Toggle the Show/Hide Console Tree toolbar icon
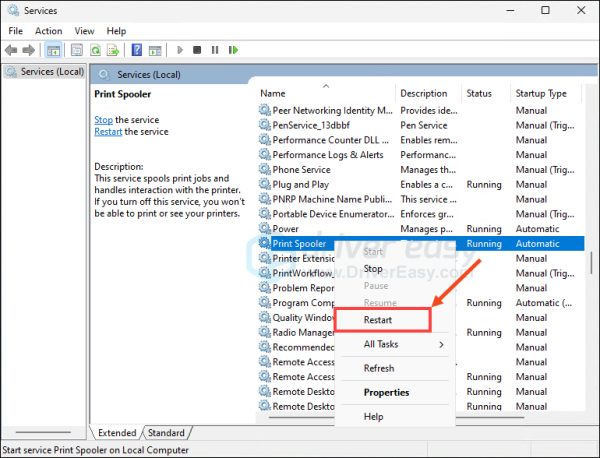Screen dimensions: 600x458 53,50
